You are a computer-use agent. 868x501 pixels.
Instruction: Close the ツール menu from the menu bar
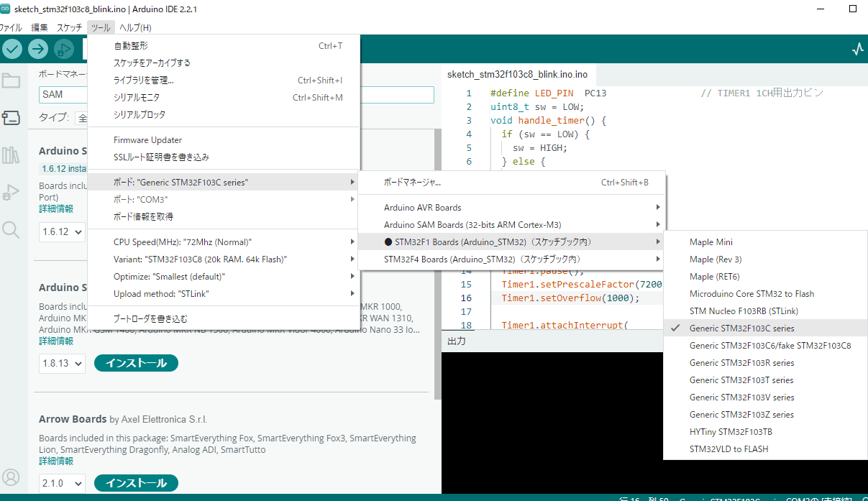(x=101, y=27)
